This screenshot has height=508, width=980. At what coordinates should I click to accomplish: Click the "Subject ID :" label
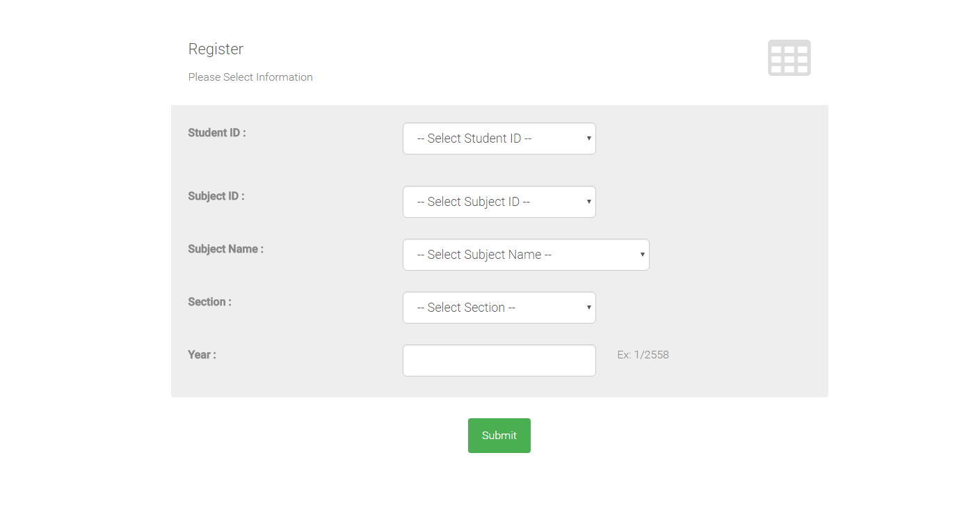pos(216,196)
